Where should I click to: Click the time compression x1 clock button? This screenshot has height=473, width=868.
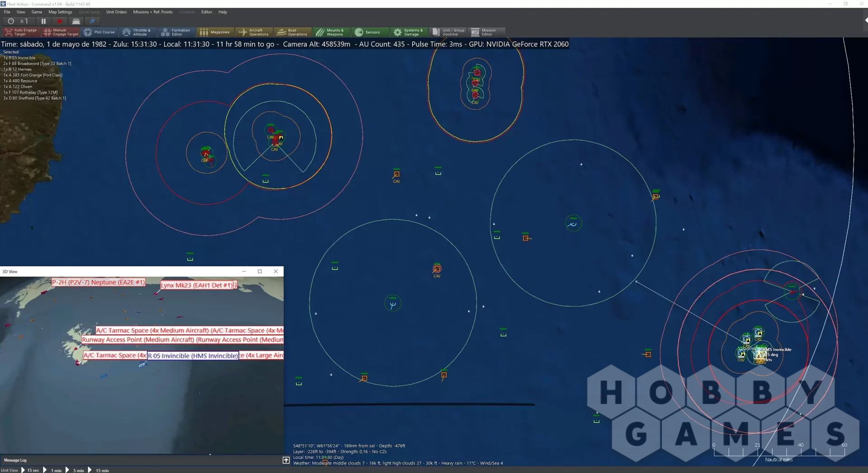point(18,21)
